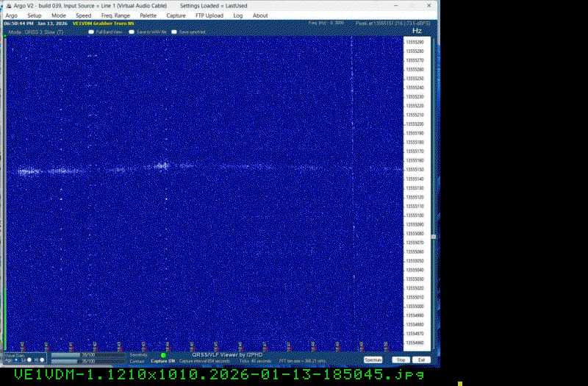588x386 pixels.
Task: Expand the Freq. Range menu
Action: click(115, 15)
